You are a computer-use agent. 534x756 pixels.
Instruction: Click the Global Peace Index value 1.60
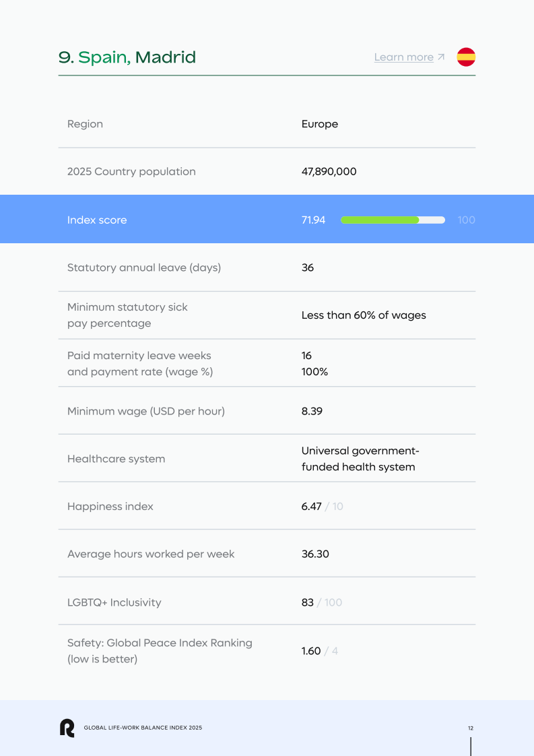[311, 651]
